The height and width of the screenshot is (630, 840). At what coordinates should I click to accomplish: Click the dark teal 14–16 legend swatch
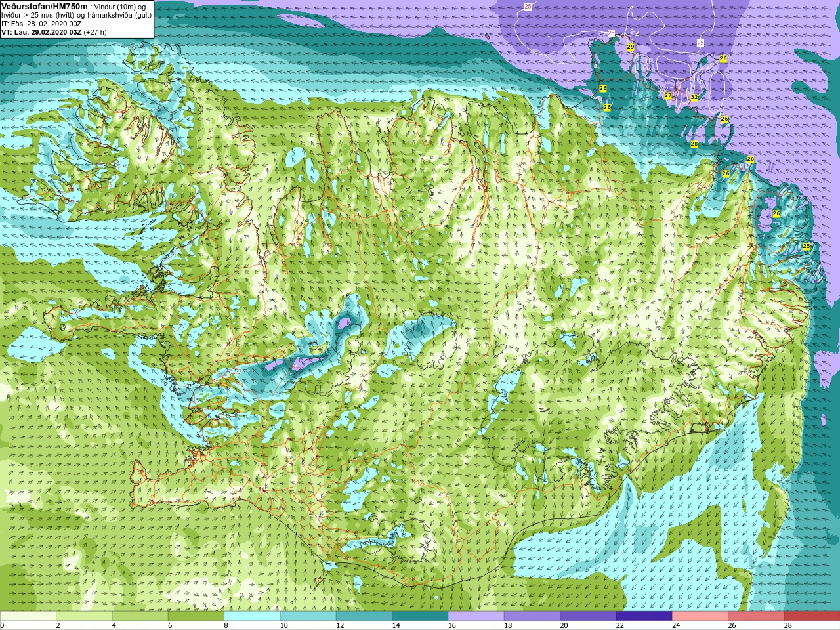point(420,616)
